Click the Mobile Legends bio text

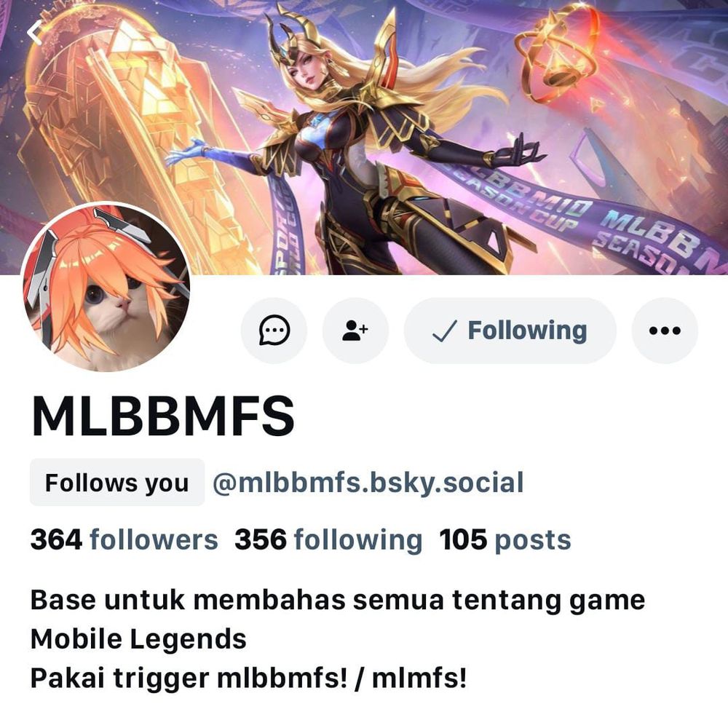click(138, 638)
